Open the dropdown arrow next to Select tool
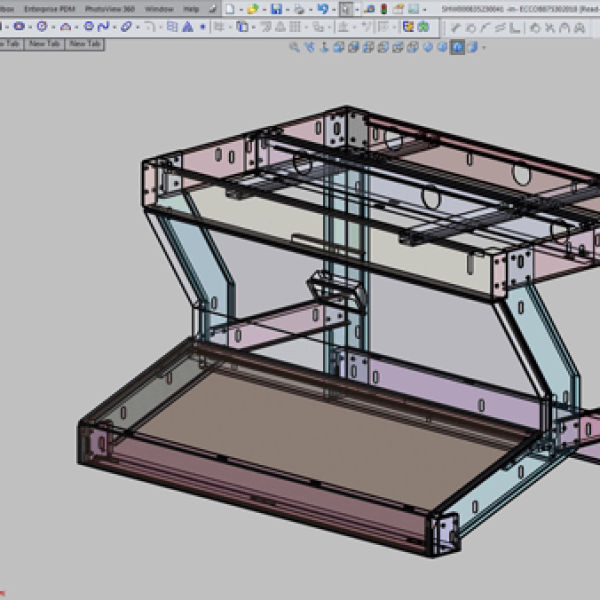The width and height of the screenshot is (600, 600). 357,9
